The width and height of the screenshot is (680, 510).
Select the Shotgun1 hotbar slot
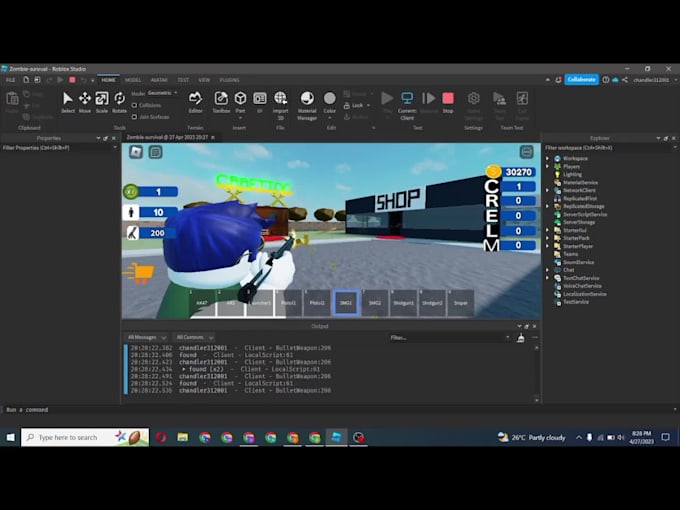(403, 303)
